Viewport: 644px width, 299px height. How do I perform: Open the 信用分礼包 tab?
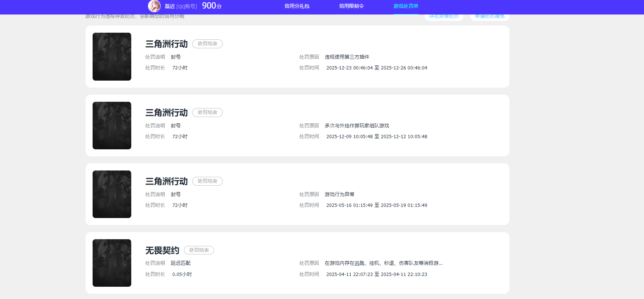[x=297, y=6]
